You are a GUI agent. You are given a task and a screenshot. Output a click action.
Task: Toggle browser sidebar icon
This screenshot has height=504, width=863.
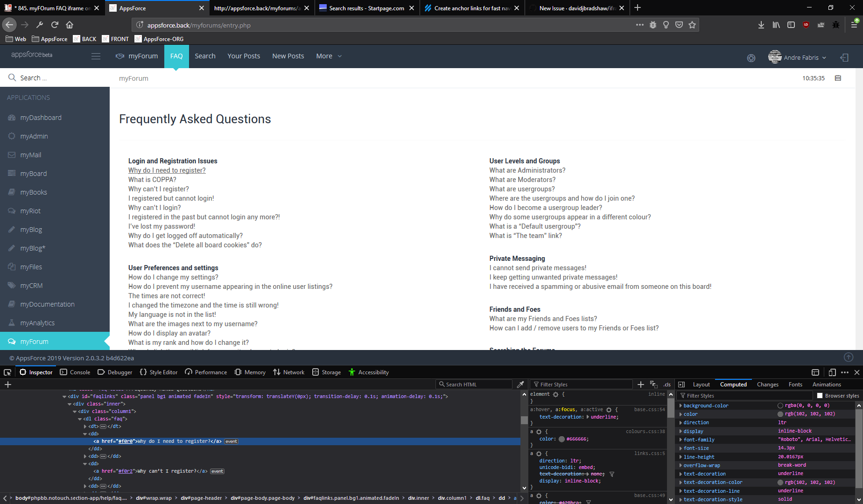point(791,25)
